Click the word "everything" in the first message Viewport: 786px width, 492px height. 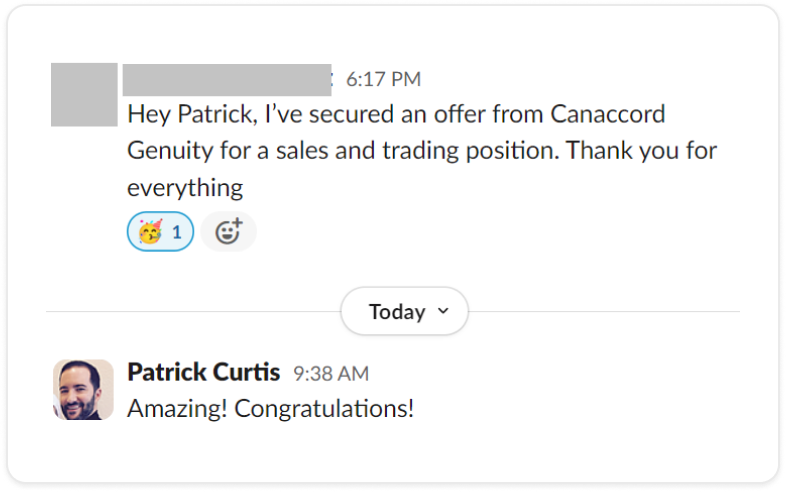coord(185,187)
